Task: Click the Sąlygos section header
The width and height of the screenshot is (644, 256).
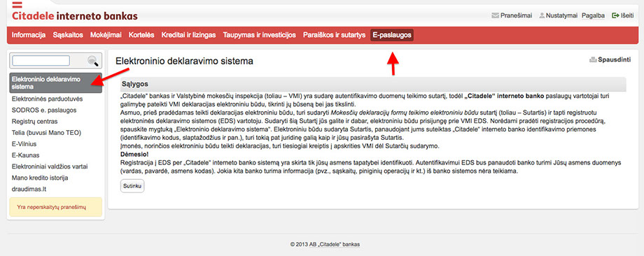Action: tap(373, 84)
